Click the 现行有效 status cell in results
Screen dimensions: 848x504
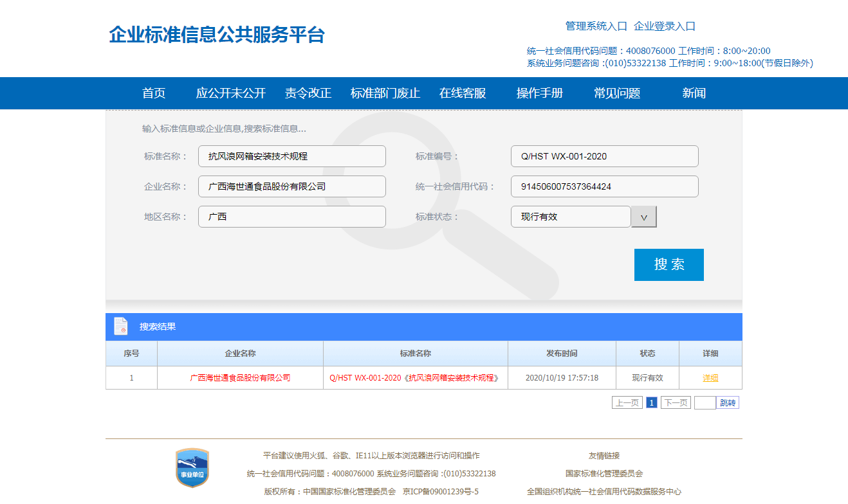coord(647,378)
